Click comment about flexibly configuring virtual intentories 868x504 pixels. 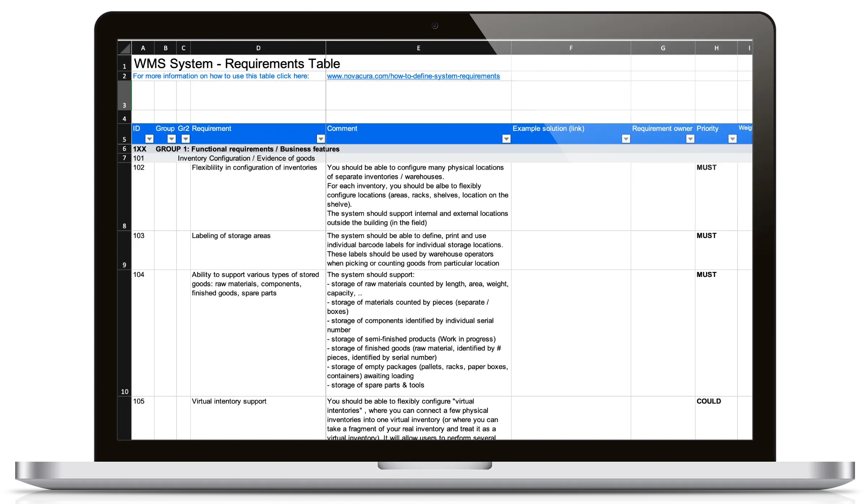[x=418, y=418]
